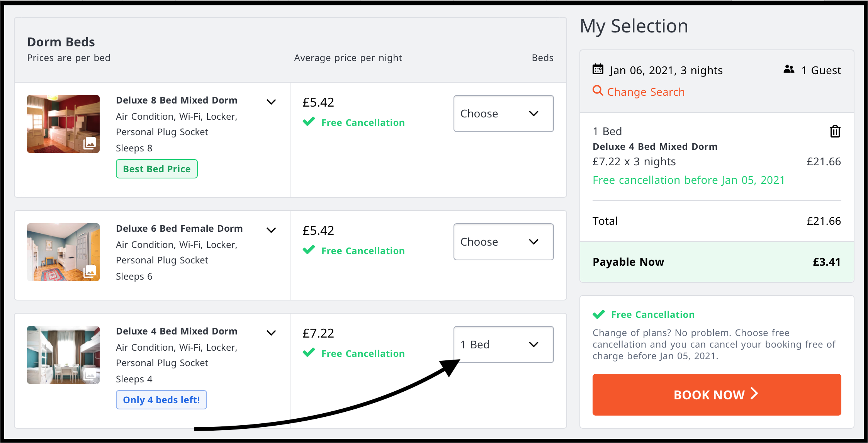The width and height of the screenshot is (868, 443).
Task: Expand Deluxe 6 Bed Female Dorm details
Action: [x=271, y=230]
